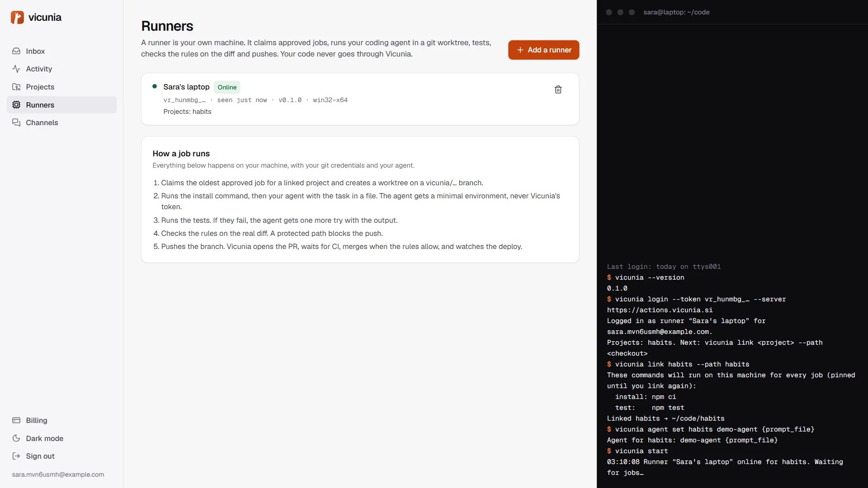Sign out of the account

pyautogui.click(x=61, y=456)
